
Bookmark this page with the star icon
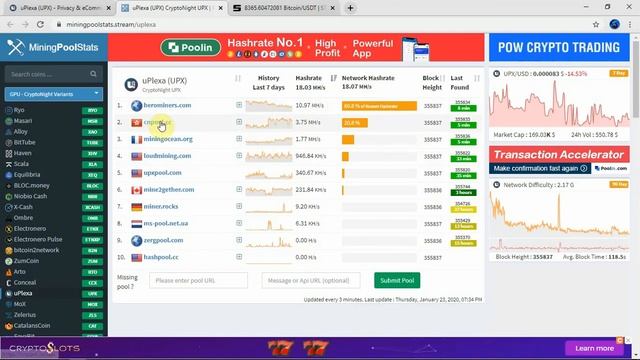point(596,24)
